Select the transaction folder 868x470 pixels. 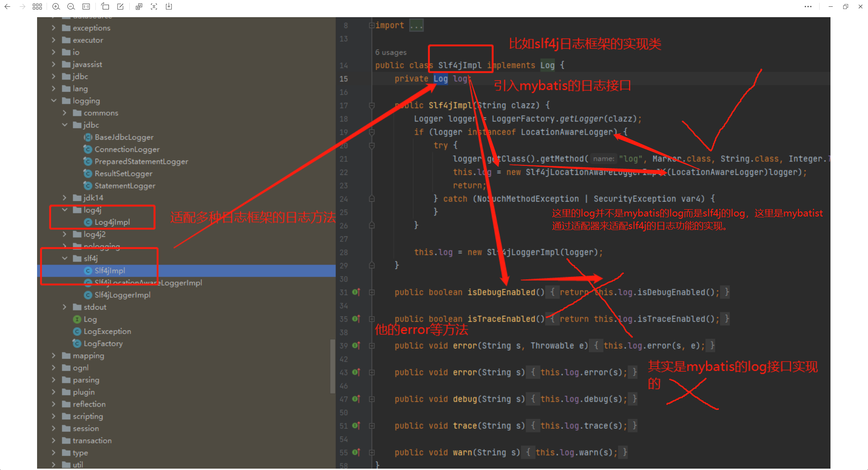coord(92,441)
